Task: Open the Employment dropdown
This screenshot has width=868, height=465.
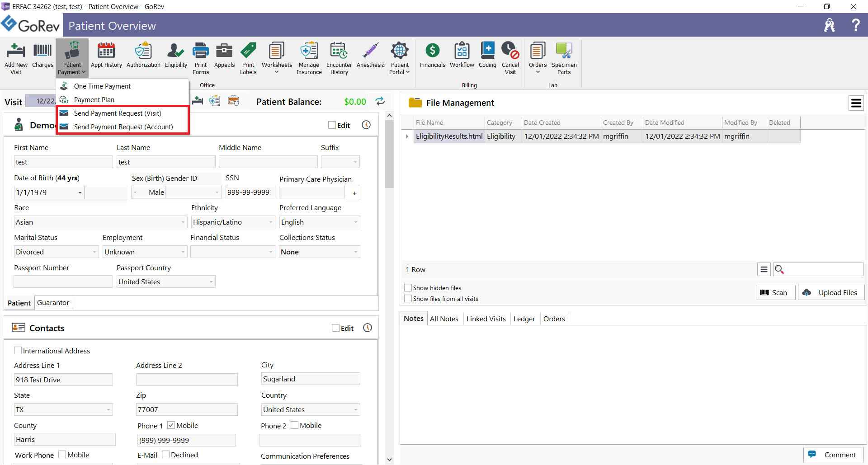Action: tap(183, 252)
